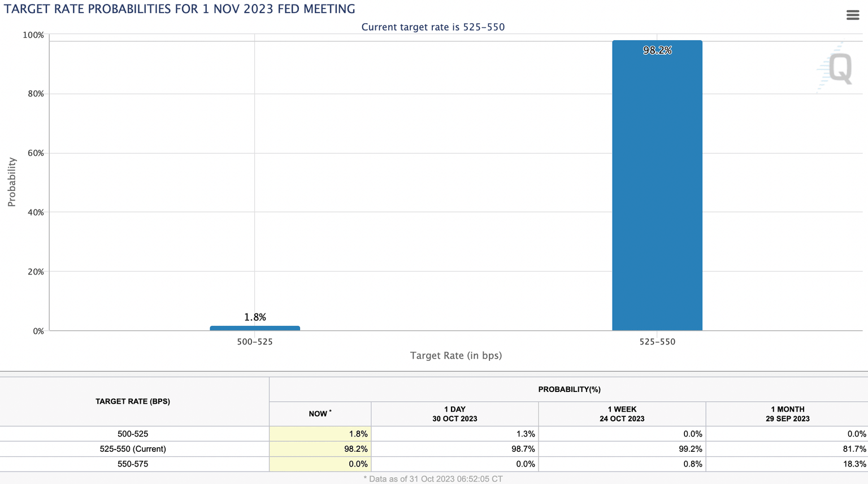Select the 98.2% bar for 525-550
This screenshot has width=868, height=484.
pyautogui.click(x=657, y=186)
